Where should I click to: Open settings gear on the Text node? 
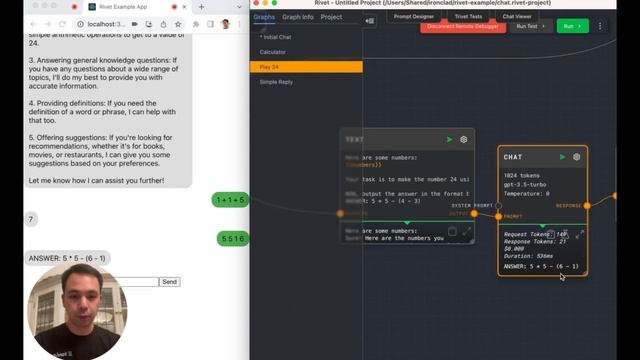pyautogui.click(x=464, y=140)
